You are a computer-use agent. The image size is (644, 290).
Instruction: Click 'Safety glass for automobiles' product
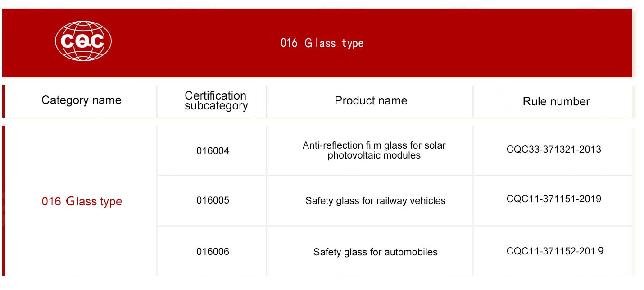point(375,252)
